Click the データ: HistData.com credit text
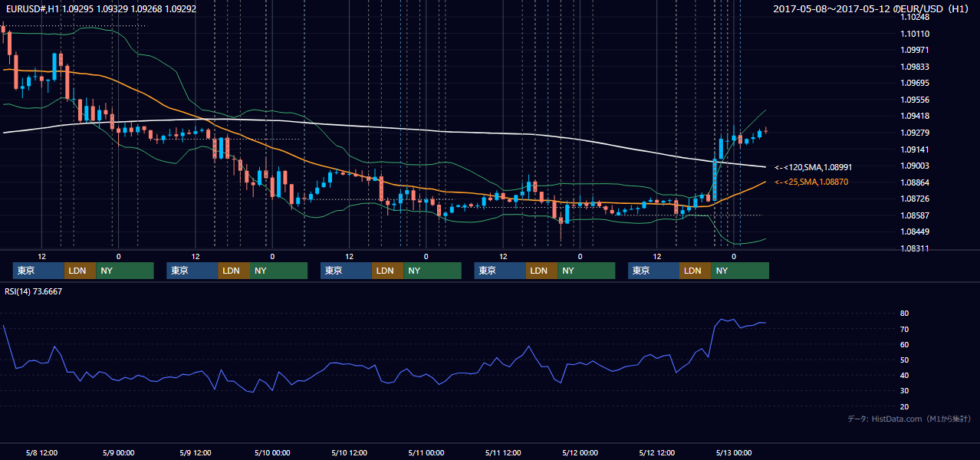The image size is (980, 460). (x=909, y=419)
